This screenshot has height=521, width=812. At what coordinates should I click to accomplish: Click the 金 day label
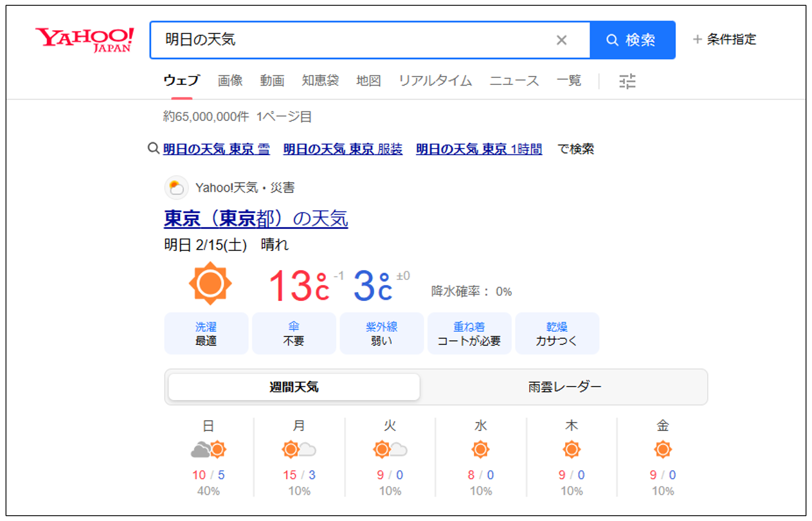pos(663,426)
